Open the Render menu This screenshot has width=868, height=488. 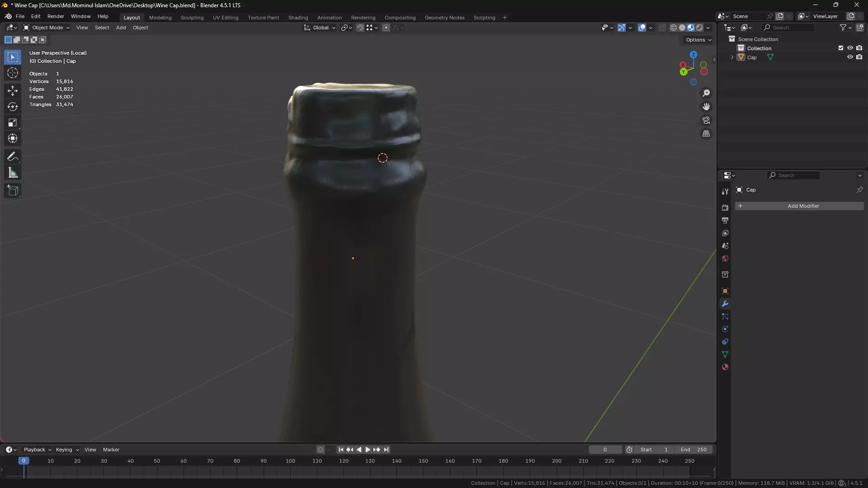(56, 16)
